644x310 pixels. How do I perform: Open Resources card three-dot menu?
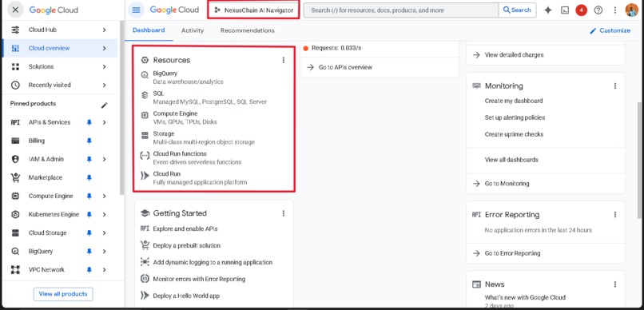pyautogui.click(x=283, y=60)
